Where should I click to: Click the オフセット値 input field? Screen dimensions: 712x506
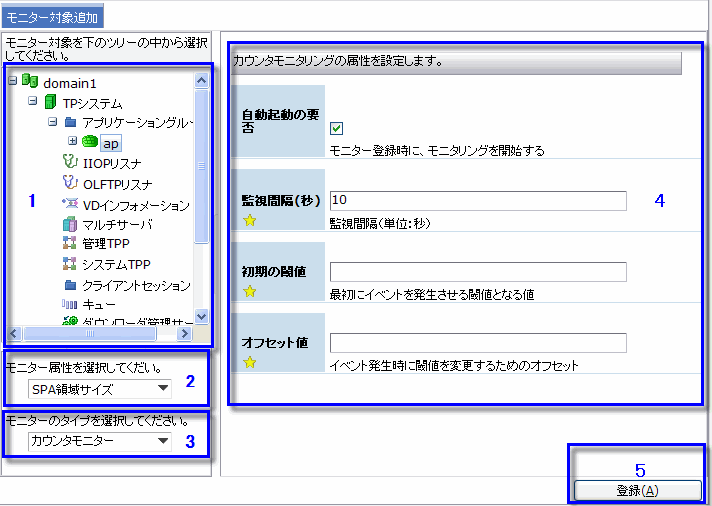pyautogui.click(x=478, y=343)
